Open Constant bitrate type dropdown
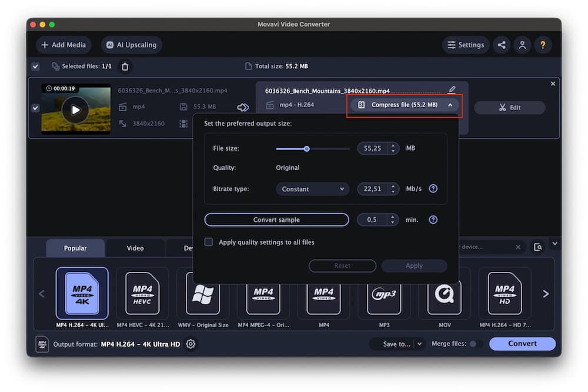 coord(312,189)
